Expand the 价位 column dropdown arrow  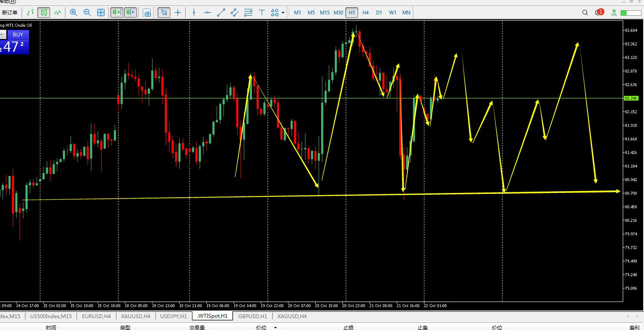click(275, 328)
